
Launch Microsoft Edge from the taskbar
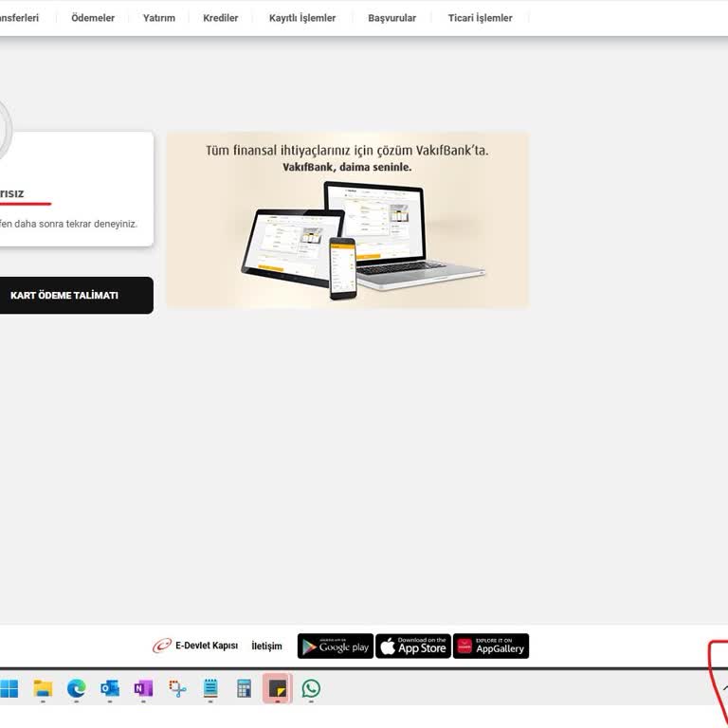click(76, 688)
